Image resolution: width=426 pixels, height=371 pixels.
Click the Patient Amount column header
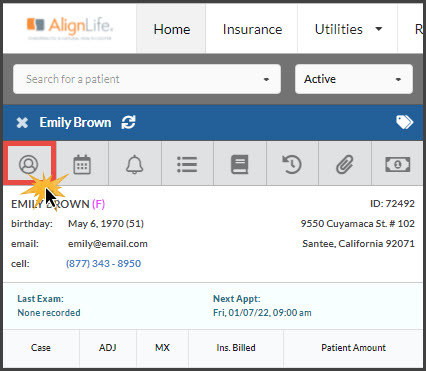point(353,348)
